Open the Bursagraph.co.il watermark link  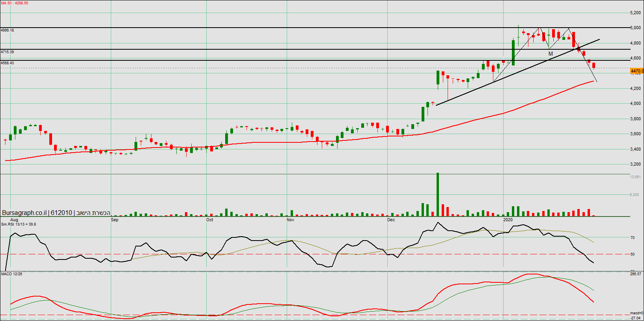click(x=24, y=213)
